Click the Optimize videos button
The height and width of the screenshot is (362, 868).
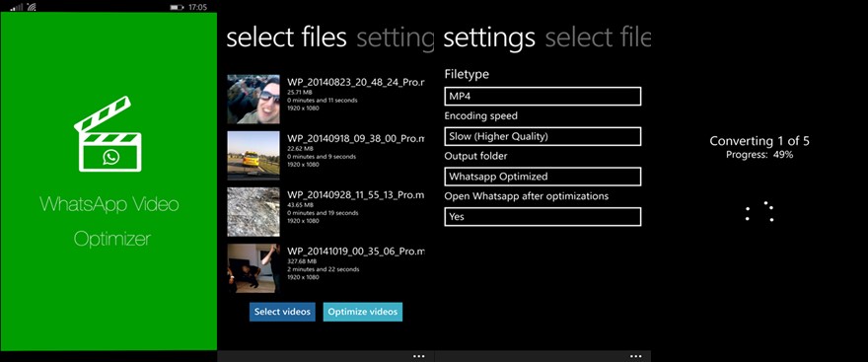pos(363,312)
